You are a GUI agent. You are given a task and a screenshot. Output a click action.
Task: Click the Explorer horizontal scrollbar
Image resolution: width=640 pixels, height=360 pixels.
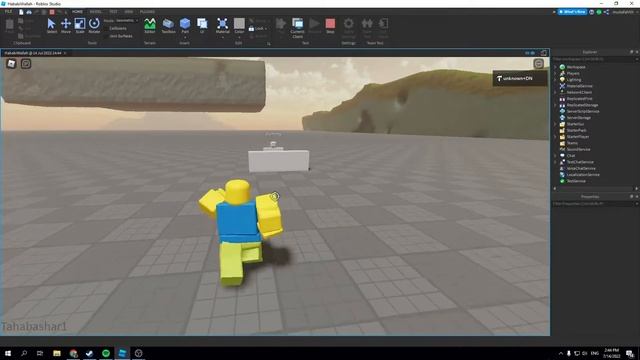pos(595,189)
